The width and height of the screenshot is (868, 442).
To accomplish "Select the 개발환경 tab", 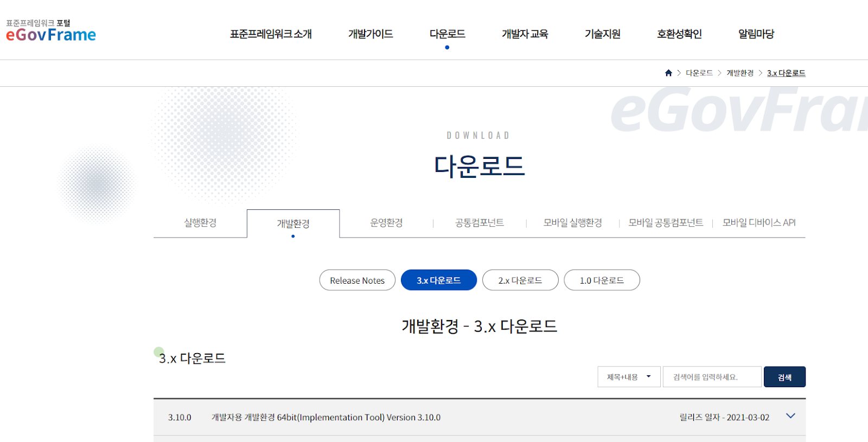I will click(x=293, y=223).
